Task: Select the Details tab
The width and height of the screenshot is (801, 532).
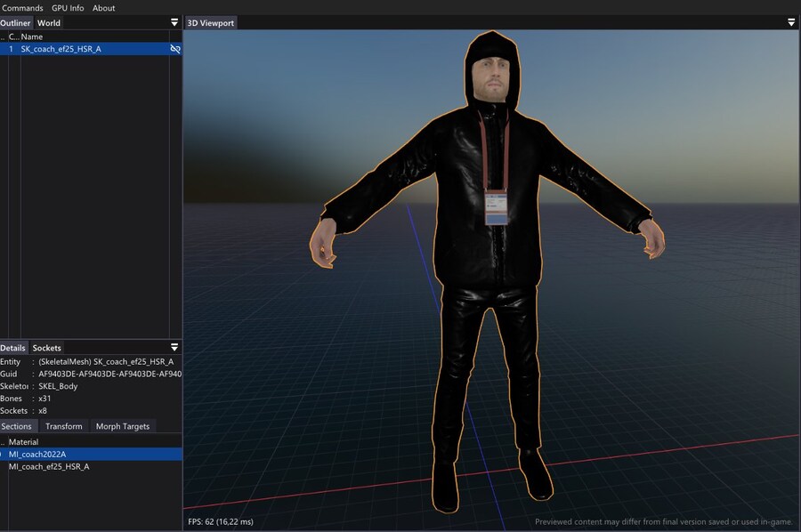Action: (13, 348)
